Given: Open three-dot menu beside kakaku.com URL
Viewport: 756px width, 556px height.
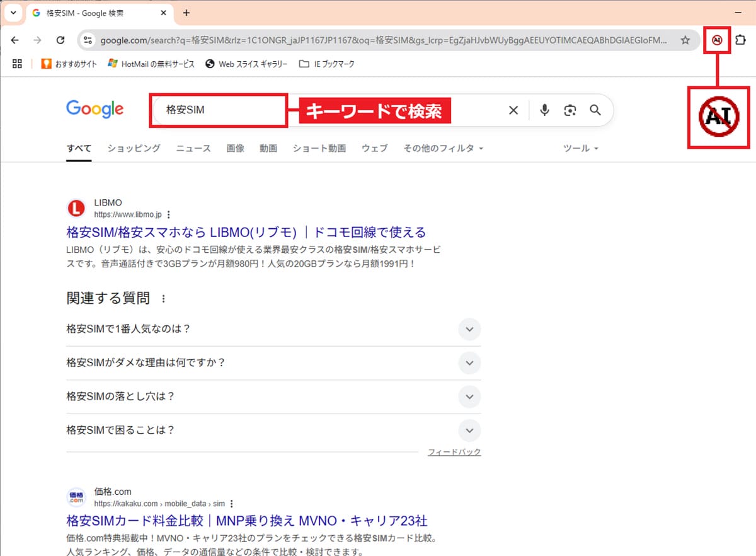Looking at the screenshot, I should [x=232, y=504].
